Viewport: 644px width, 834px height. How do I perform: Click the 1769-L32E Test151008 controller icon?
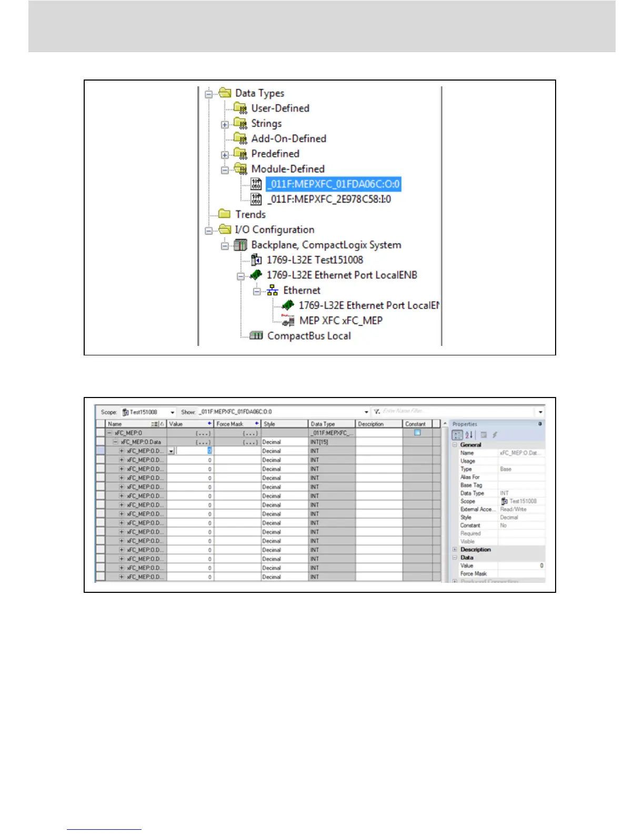256,260
